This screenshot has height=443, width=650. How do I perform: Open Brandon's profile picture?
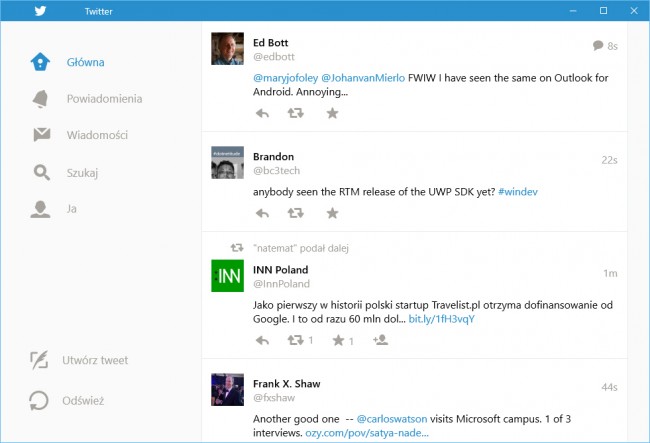(x=228, y=162)
